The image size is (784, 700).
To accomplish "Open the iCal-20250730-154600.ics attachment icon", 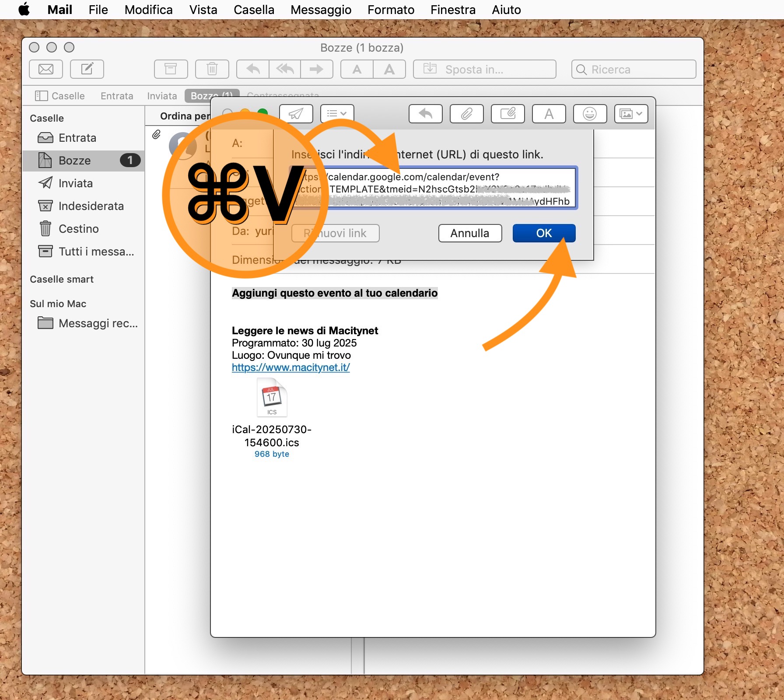I will (x=272, y=397).
